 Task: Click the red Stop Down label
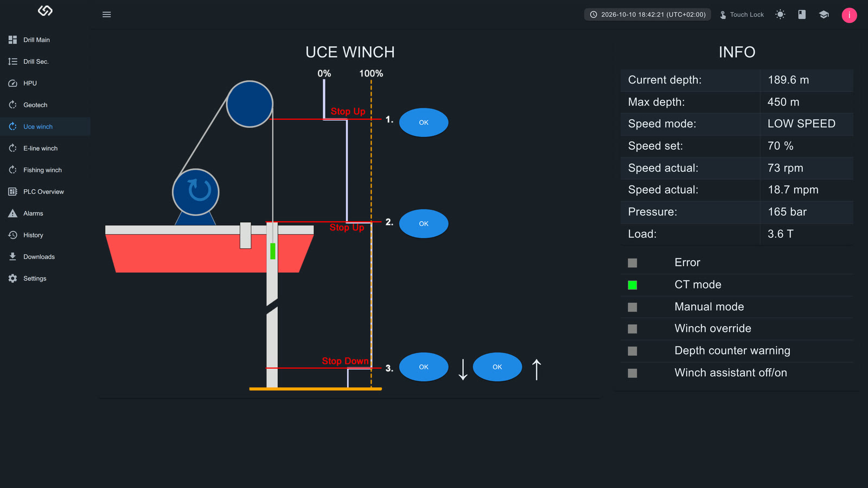(x=345, y=361)
